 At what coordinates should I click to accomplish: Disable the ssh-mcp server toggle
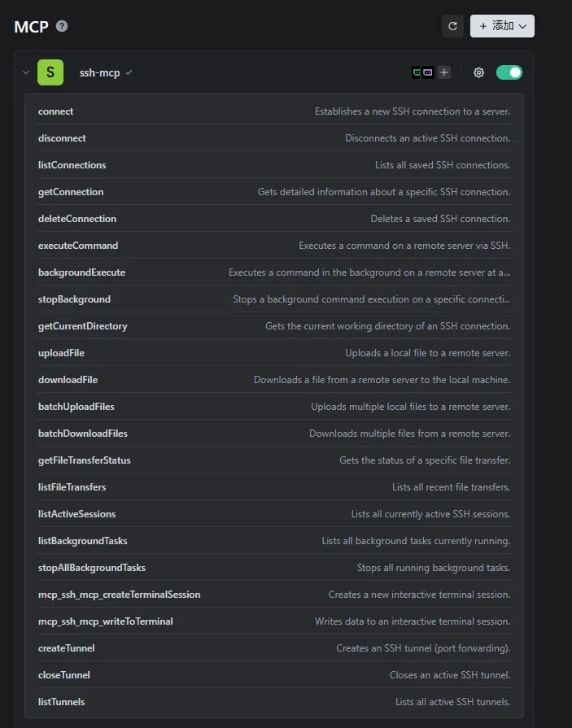pos(509,72)
